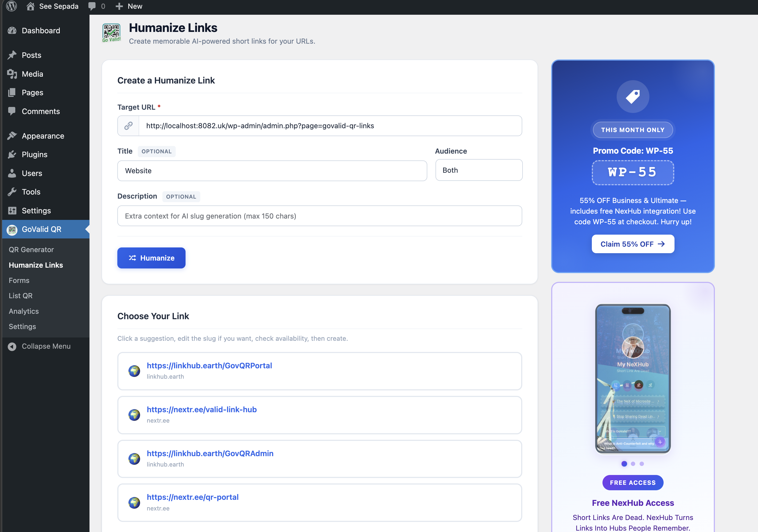Select the QR Generator submenu item
This screenshot has width=758, height=532.
coord(31,250)
